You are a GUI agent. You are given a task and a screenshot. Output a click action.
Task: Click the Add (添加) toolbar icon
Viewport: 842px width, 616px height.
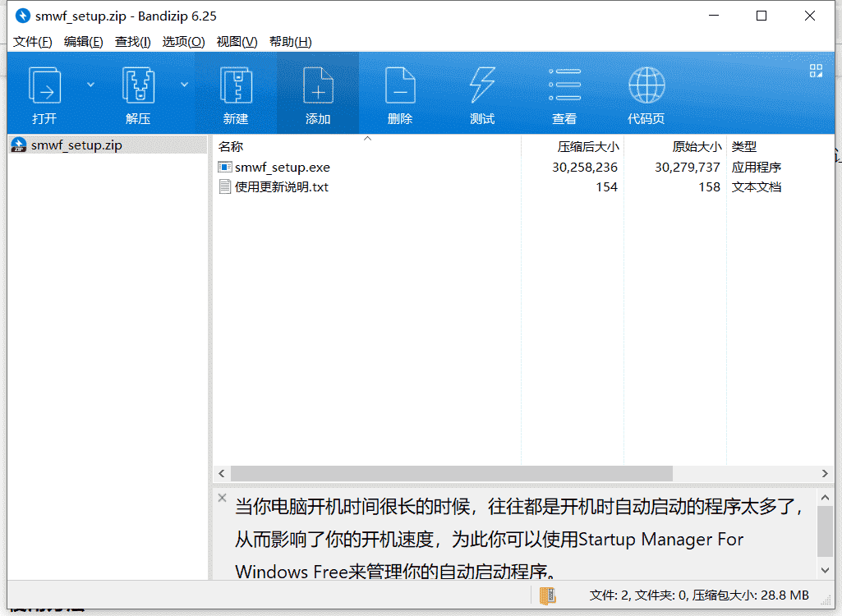318,85
